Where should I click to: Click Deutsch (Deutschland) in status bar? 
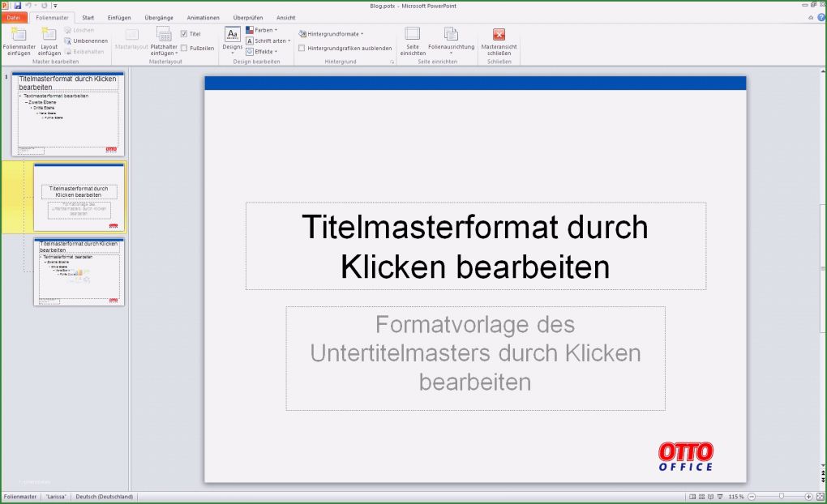[104, 496]
